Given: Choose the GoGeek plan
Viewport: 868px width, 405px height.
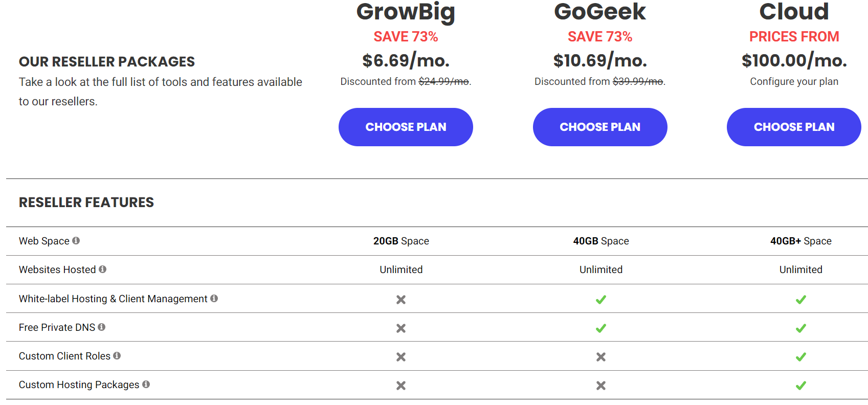Looking at the screenshot, I should [600, 127].
